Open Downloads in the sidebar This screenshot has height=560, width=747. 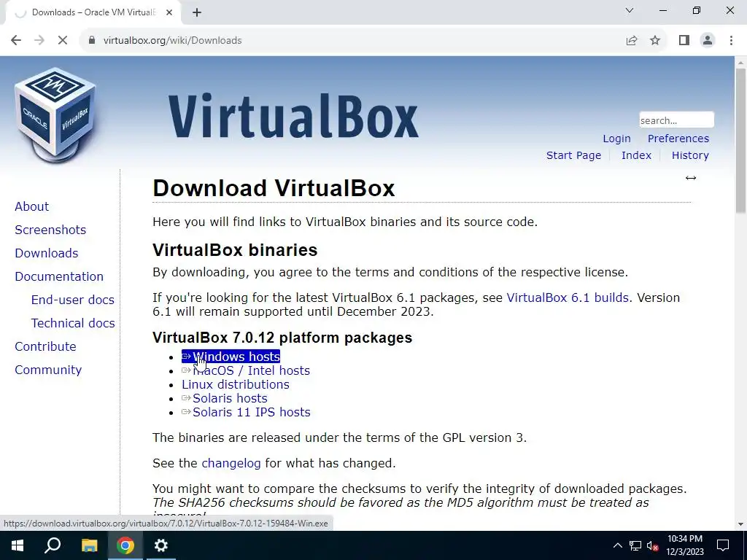point(46,253)
